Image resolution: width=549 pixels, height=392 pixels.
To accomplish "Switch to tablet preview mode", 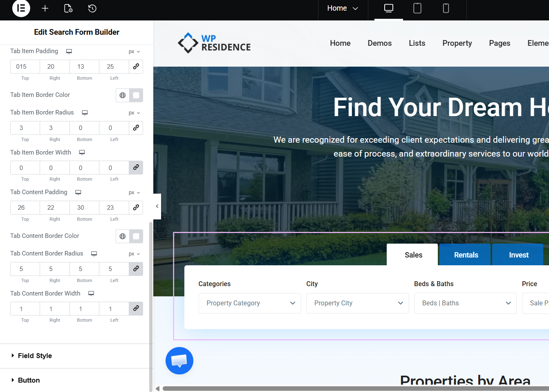I will (x=417, y=8).
